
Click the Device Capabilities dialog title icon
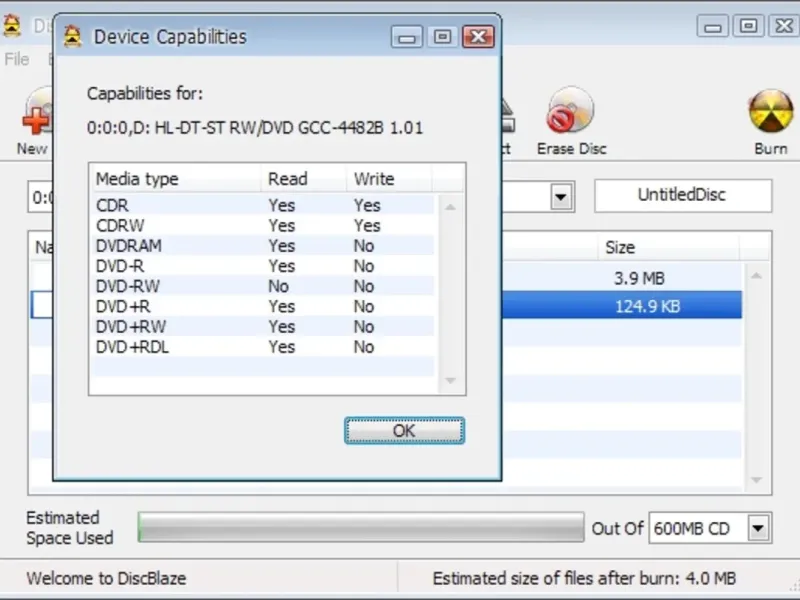(72, 37)
